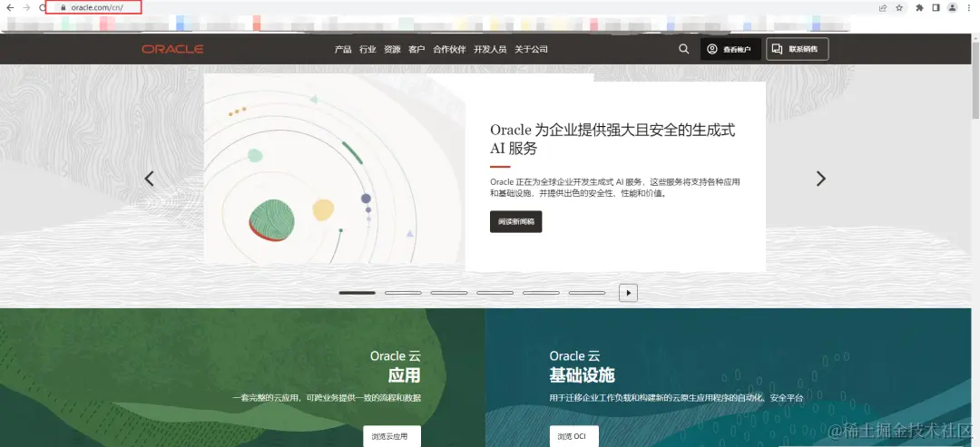Select the sixth carousel slide indicator
This screenshot has height=447, width=980.
pyautogui.click(x=587, y=293)
